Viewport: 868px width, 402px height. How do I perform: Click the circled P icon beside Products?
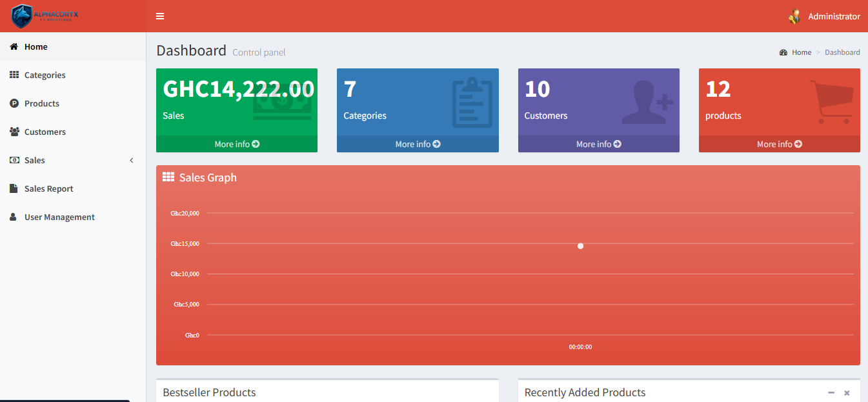click(x=14, y=103)
